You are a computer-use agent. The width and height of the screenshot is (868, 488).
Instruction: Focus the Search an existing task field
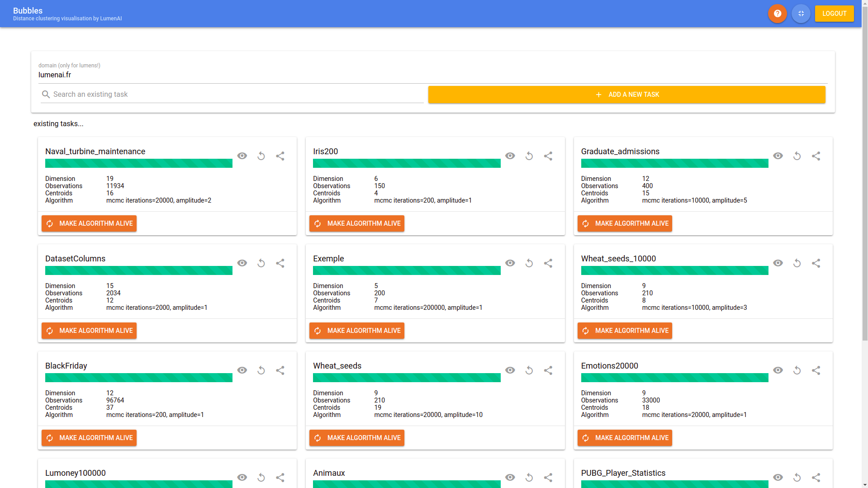[232, 95]
